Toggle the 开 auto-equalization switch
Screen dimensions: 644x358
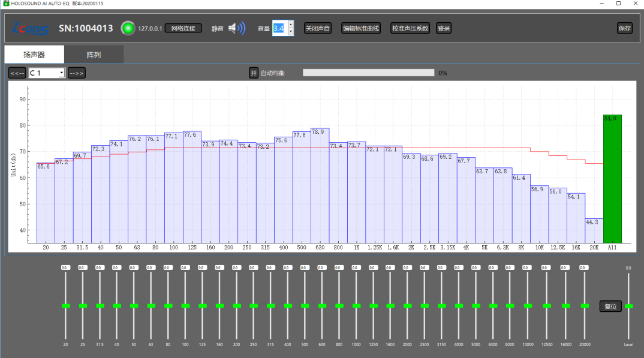click(x=254, y=73)
